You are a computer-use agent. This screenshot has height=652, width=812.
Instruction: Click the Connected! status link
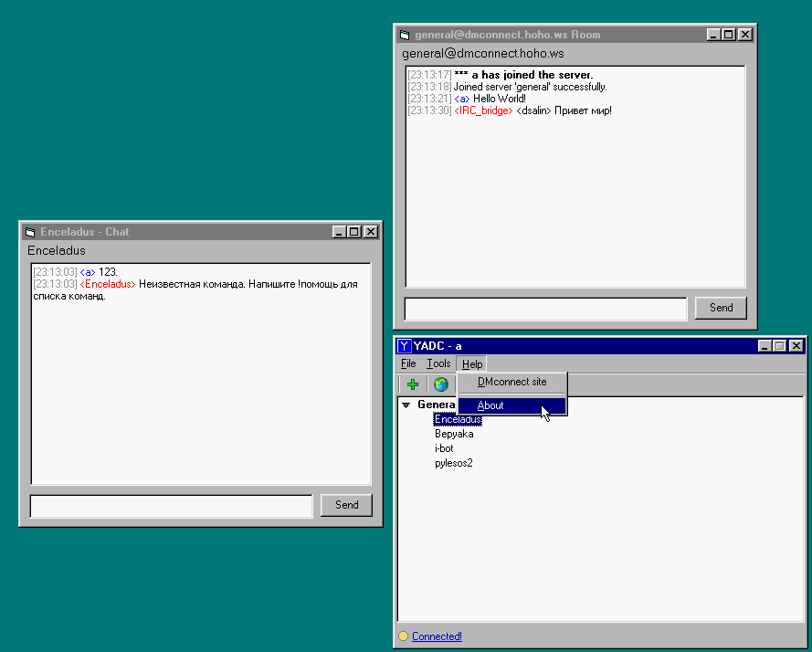click(x=437, y=636)
